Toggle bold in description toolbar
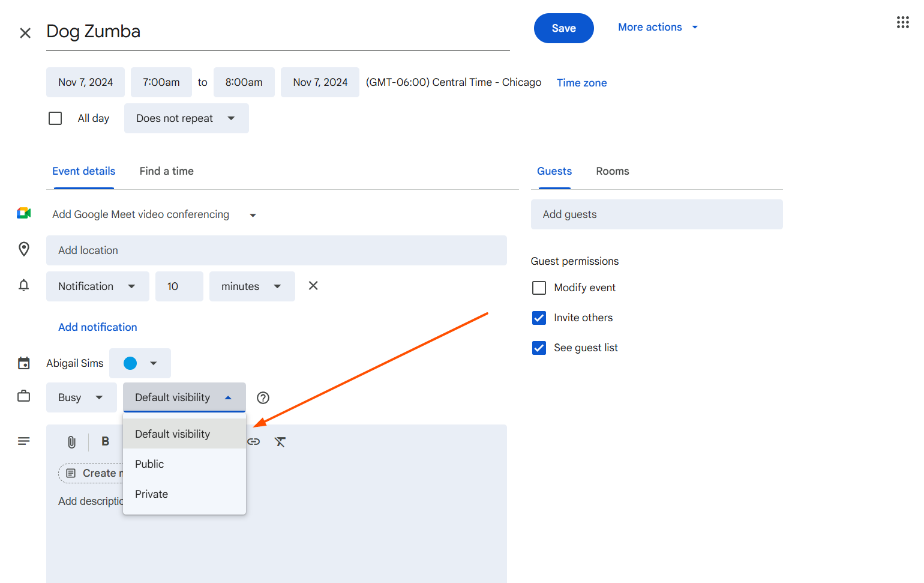The height and width of the screenshot is (583, 924). (106, 441)
